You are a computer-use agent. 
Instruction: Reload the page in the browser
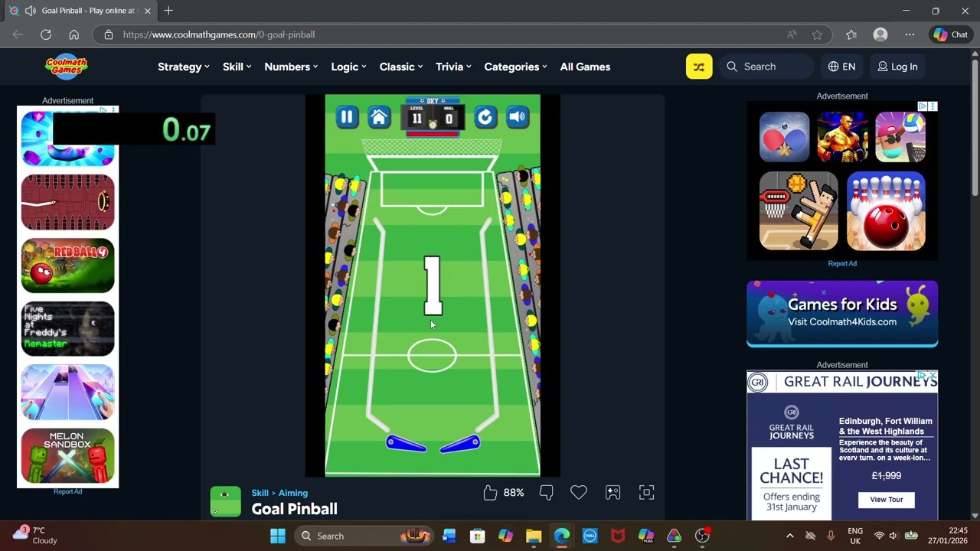pyautogui.click(x=46, y=34)
